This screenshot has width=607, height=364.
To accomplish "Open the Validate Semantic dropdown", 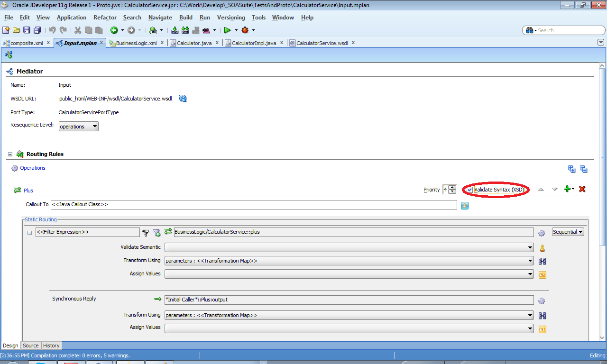I will click(x=530, y=247).
